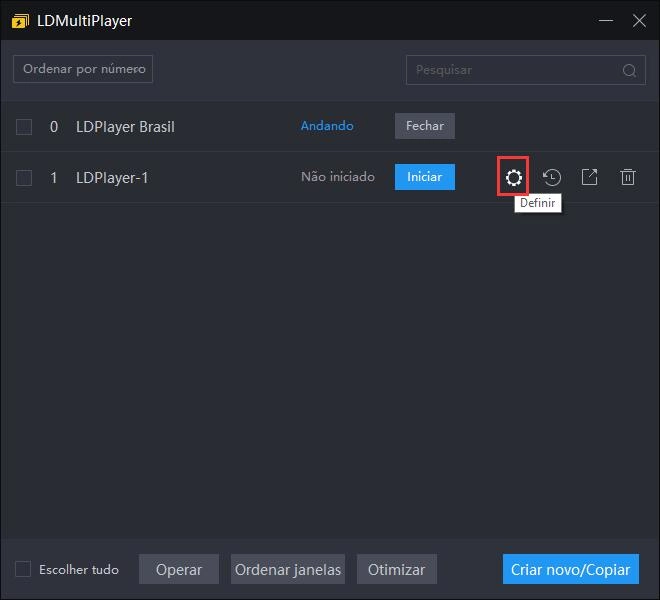Open settings gear for LDPlayer-1
Image resolution: width=660 pixels, height=600 pixels.
pyautogui.click(x=514, y=177)
